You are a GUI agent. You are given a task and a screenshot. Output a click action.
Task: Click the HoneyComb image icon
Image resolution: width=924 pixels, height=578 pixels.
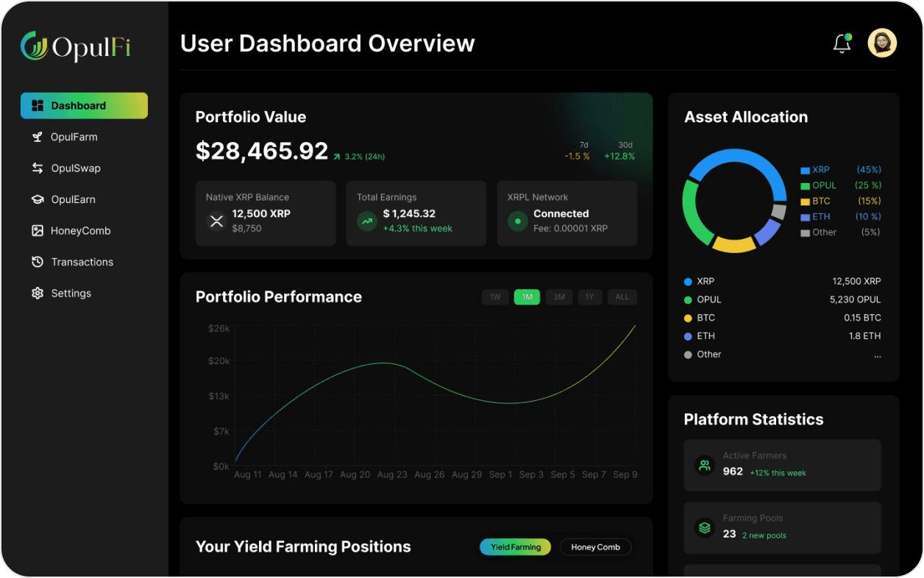click(x=38, y=231)
